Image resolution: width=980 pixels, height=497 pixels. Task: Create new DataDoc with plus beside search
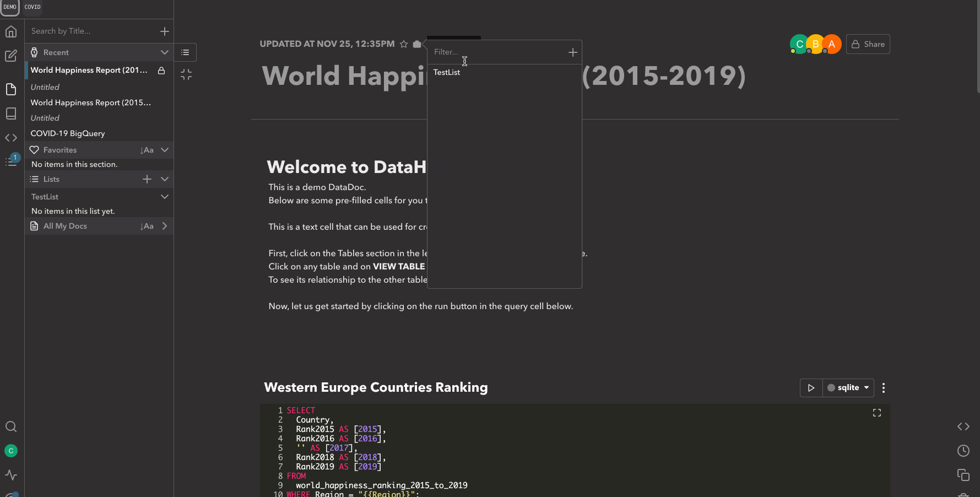(165, 31)
